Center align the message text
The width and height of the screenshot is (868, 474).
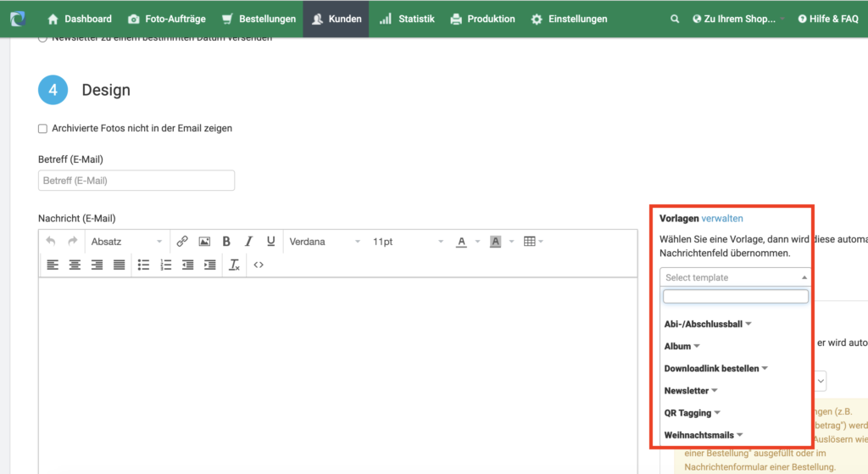tap(75, 265)
